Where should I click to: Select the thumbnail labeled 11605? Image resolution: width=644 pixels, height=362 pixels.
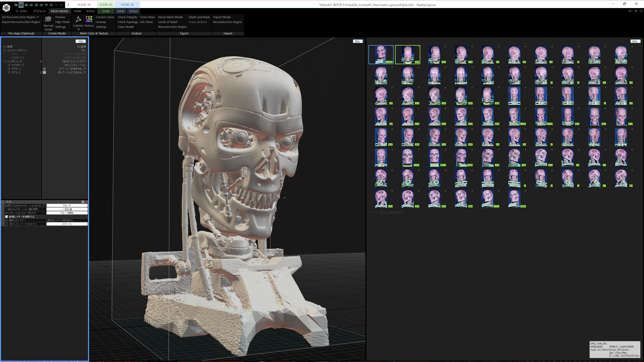tap(381, 55)
